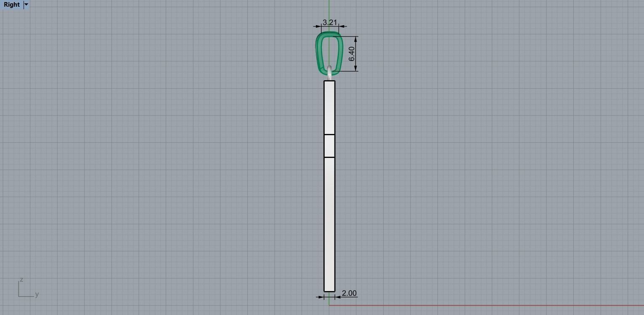Open the Right viewport title menu
Viewport: 644px width, 315px height.
tap(11, 5)
